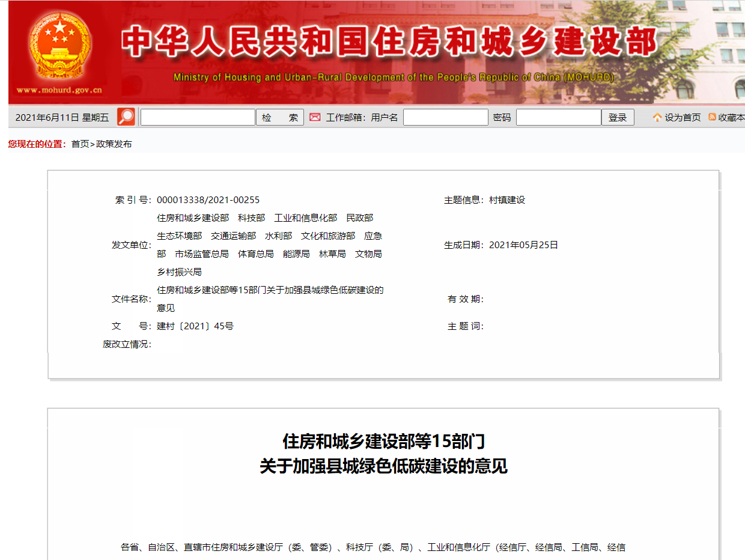
Task: Click index number 000013338/2021-00255
Action: pos(208,200)
